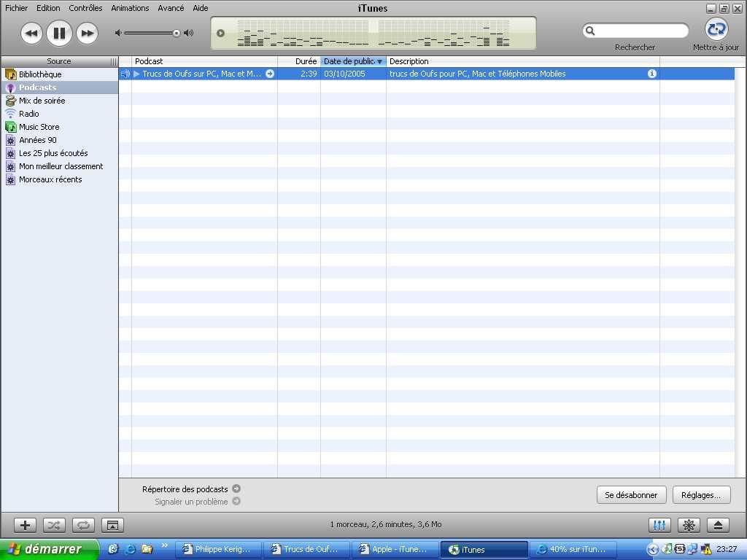Click the iTunes taskbar button

click(x=484, y=550)
